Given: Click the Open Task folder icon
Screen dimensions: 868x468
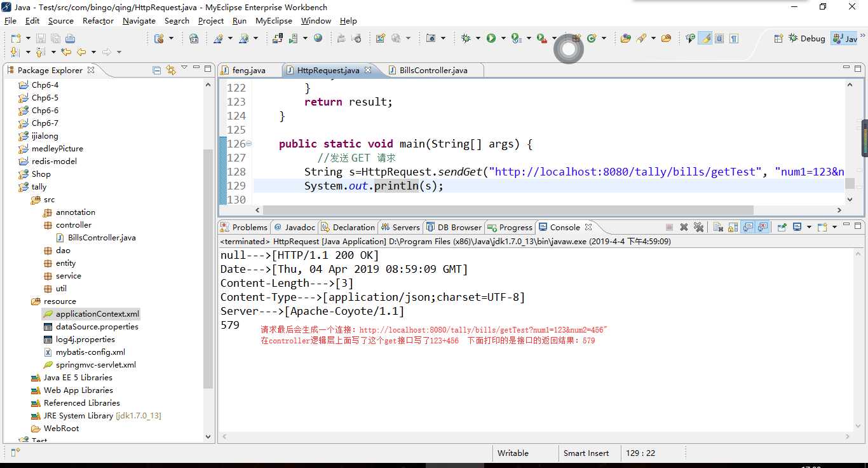Looking at the screenshot, I should point(666,38).
